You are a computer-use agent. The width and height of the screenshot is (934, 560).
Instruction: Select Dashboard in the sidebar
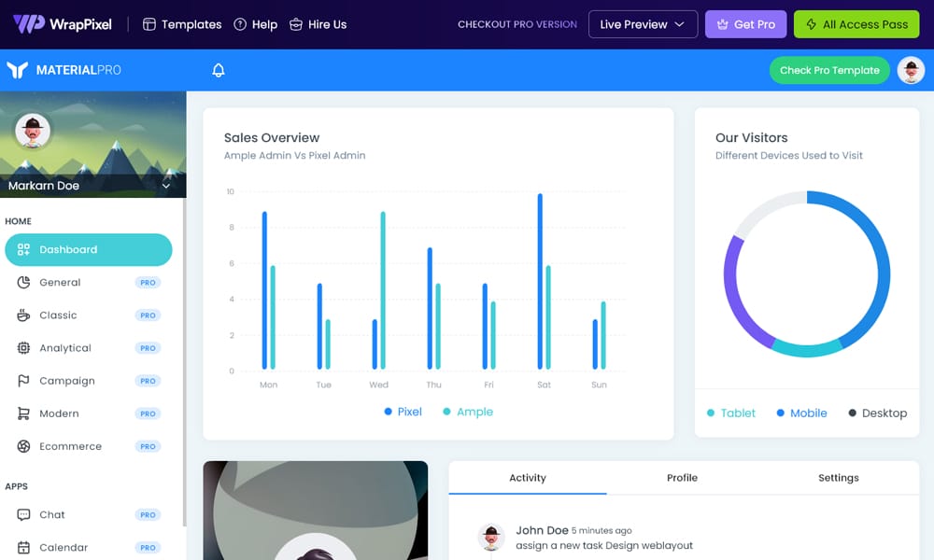click(x=88, y=249)
